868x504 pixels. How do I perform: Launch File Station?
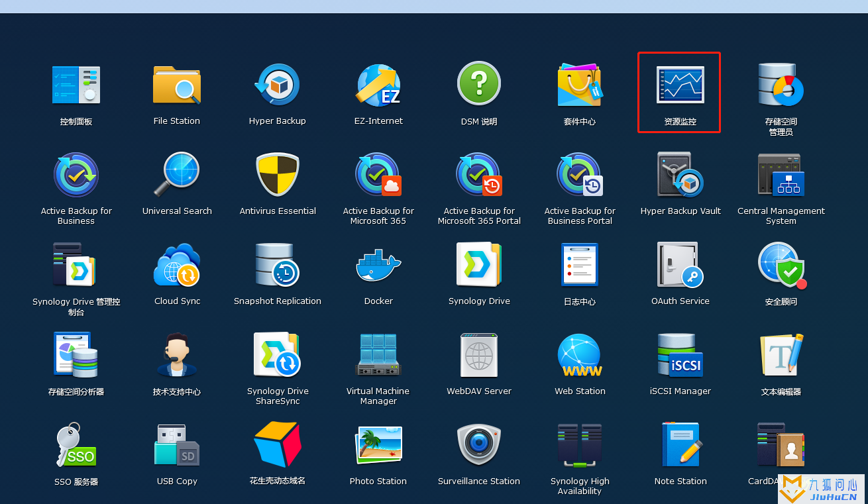point(177,84)
